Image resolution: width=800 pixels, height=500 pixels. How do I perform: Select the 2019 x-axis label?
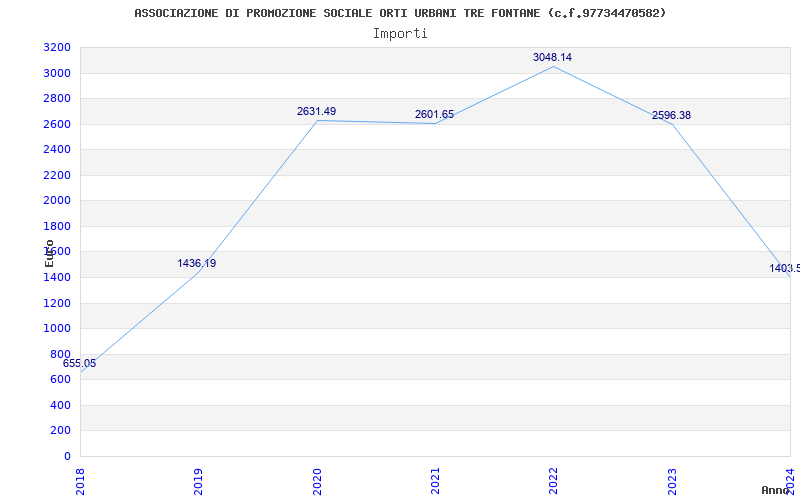198,481
